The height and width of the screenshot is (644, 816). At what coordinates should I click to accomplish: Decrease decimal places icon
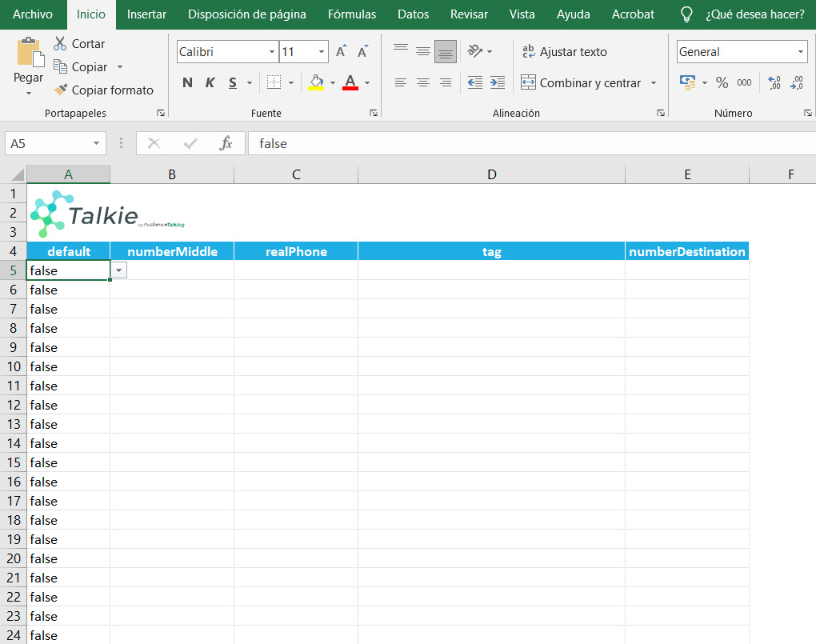[797, 82]
